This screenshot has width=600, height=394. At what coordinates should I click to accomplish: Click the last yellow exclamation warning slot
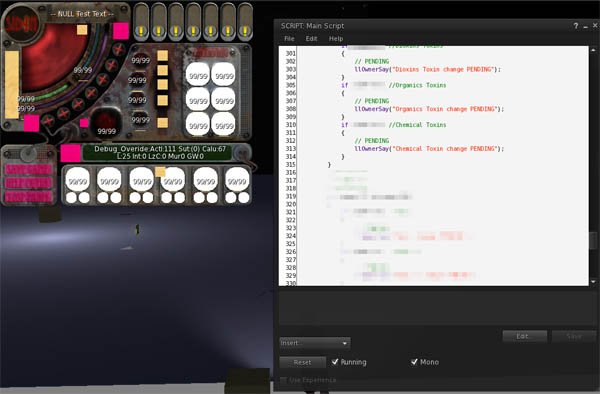245,21
